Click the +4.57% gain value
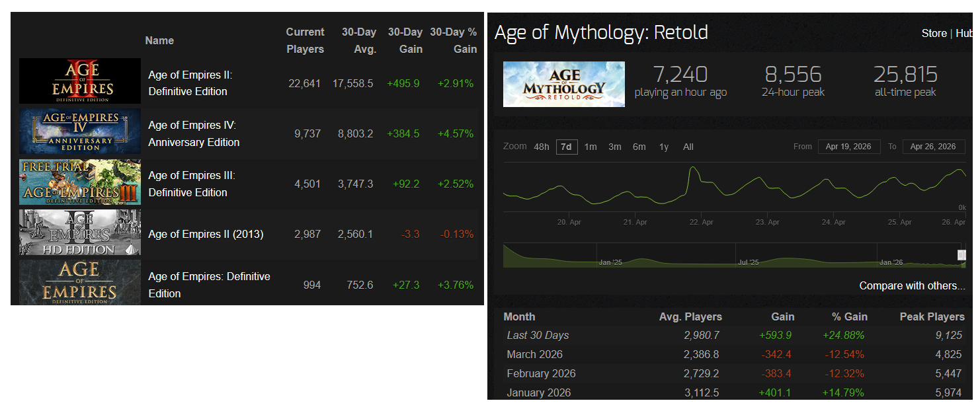Viewport: 980px width, 409px height. (x=456, y=133)
